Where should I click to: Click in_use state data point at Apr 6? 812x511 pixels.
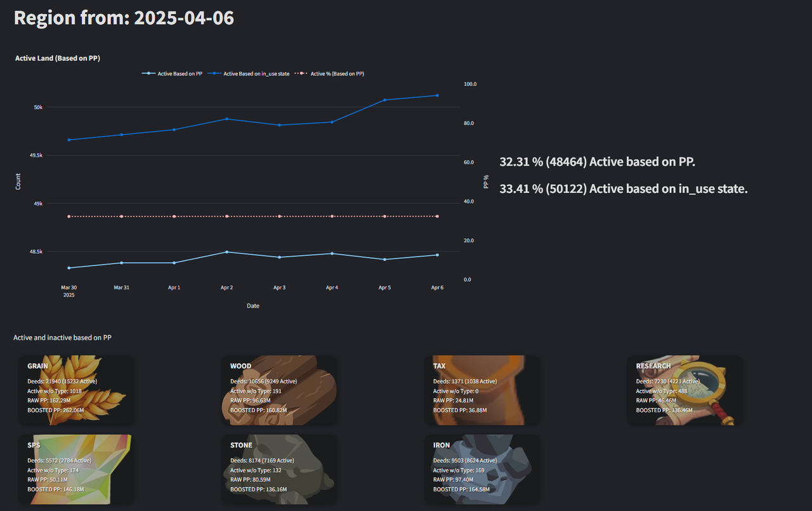[437, 95]
